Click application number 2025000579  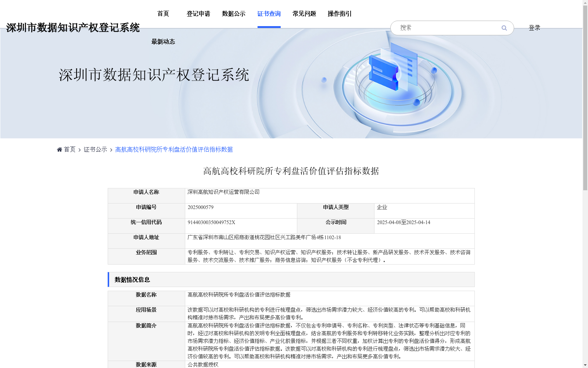201,207
